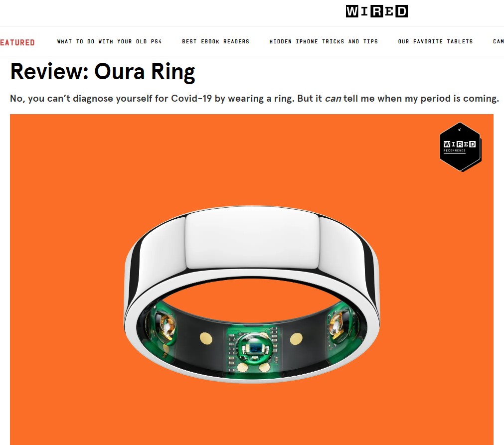Open the WIRED Recommends hexagon badge
This screenshot has width=504, height=445.
(x=460, y=147)
